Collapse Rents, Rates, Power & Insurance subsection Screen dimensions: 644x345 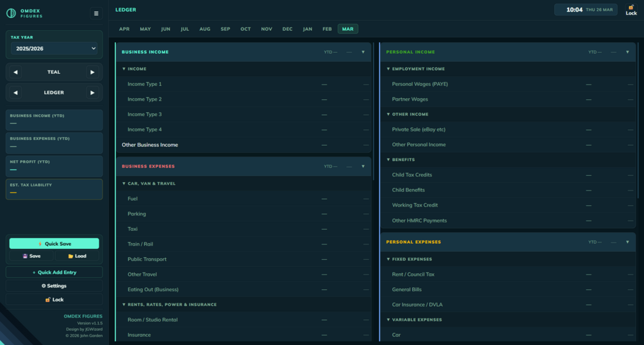244,305
